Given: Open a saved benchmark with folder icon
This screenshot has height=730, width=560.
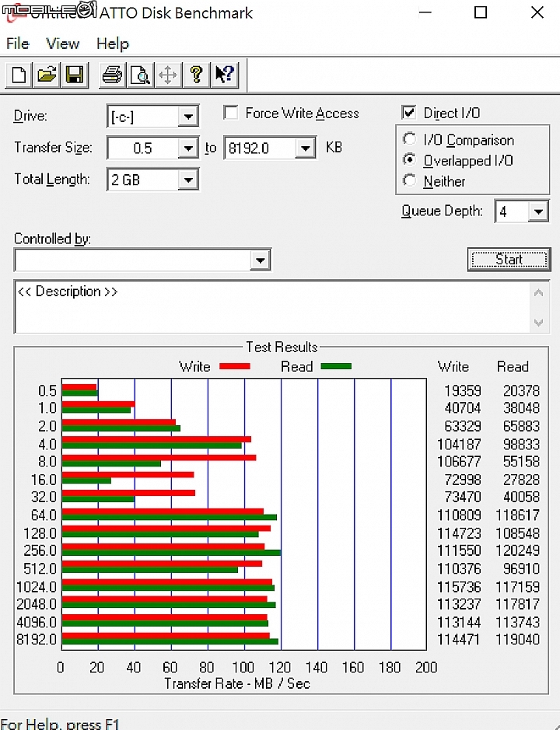Looking at the screenshot, I should tap(47, 75).
